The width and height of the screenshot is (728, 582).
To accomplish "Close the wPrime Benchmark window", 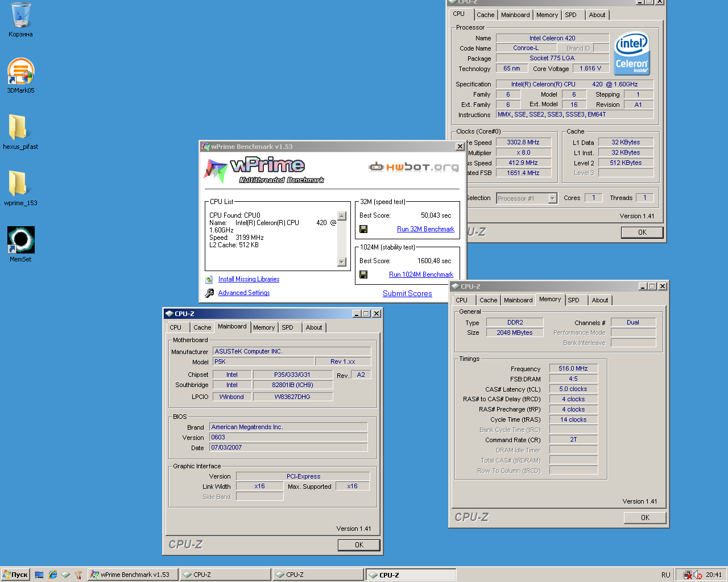I will tap(460, 147).
